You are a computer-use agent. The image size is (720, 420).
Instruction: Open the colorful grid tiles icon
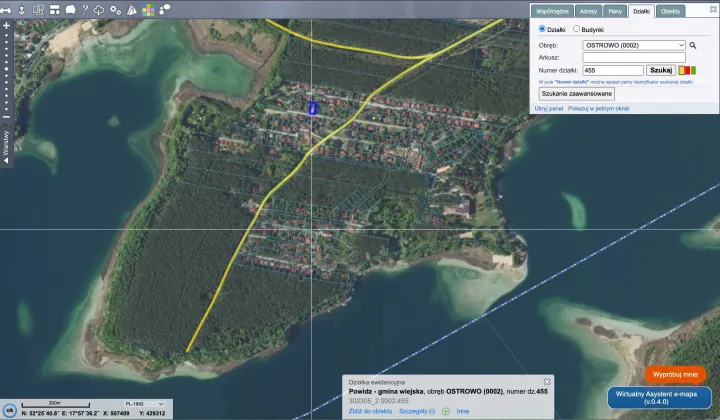coord(148,10)
